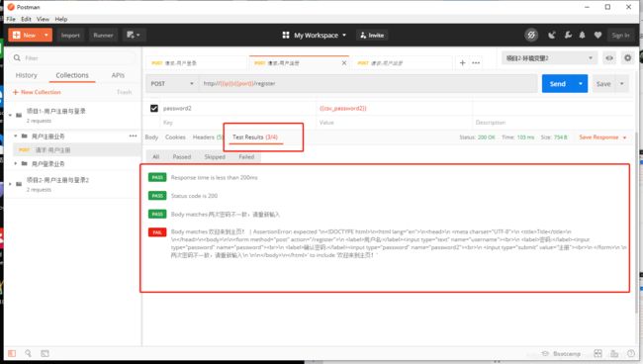Uncheck the password2 parameter checkbox
The image size is (643, 364).
154,108
